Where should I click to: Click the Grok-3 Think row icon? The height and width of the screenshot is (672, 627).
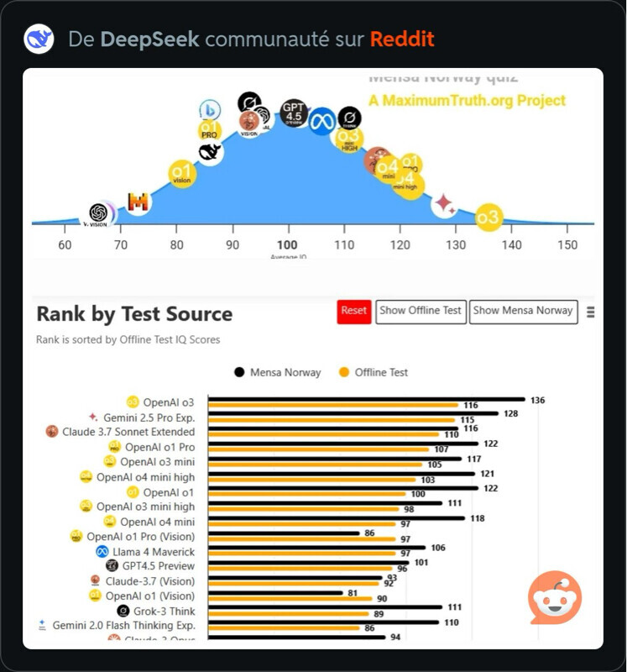click(123, 611)
